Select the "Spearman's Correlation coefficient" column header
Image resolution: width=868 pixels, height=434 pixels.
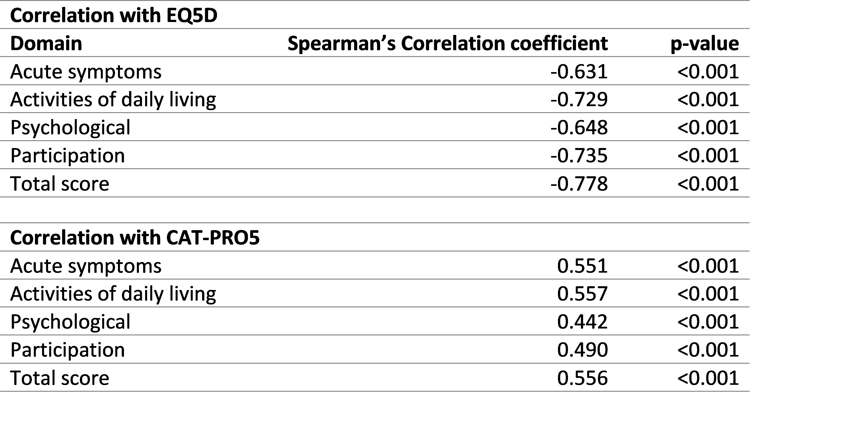pos(448,43)
